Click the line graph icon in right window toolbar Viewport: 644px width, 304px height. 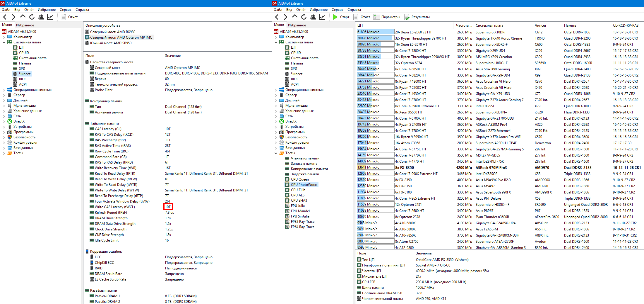coord(322,17)
